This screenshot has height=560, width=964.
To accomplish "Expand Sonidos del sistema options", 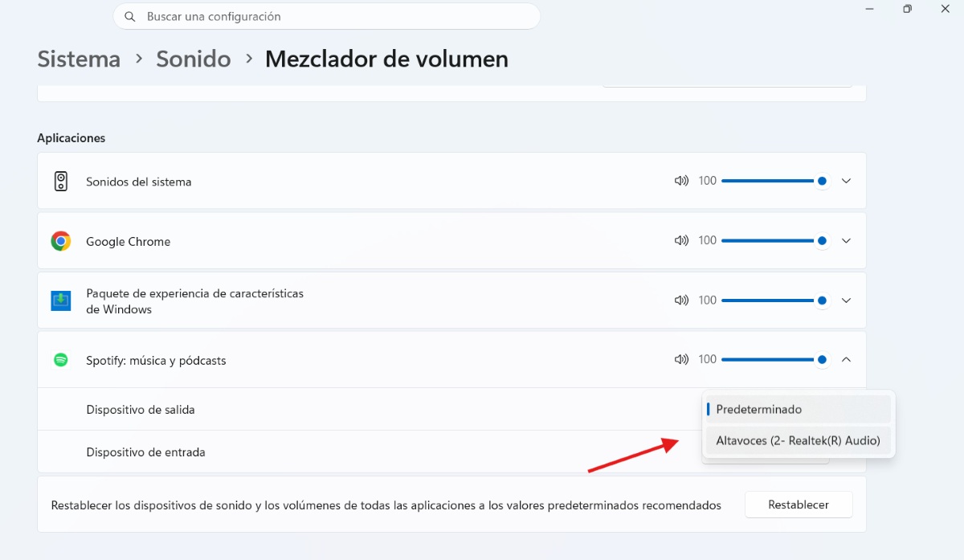I will (x=846, y=181).
